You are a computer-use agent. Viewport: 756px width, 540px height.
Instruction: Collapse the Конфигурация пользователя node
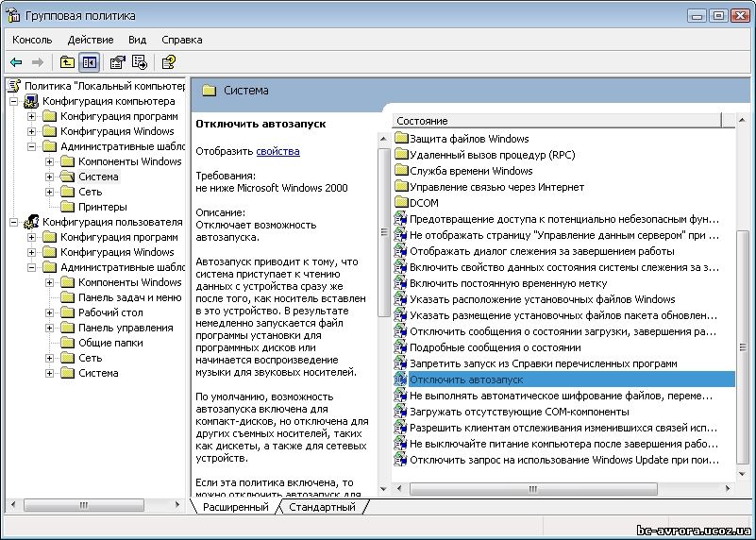pyautogui.click(x=13, y=222)
